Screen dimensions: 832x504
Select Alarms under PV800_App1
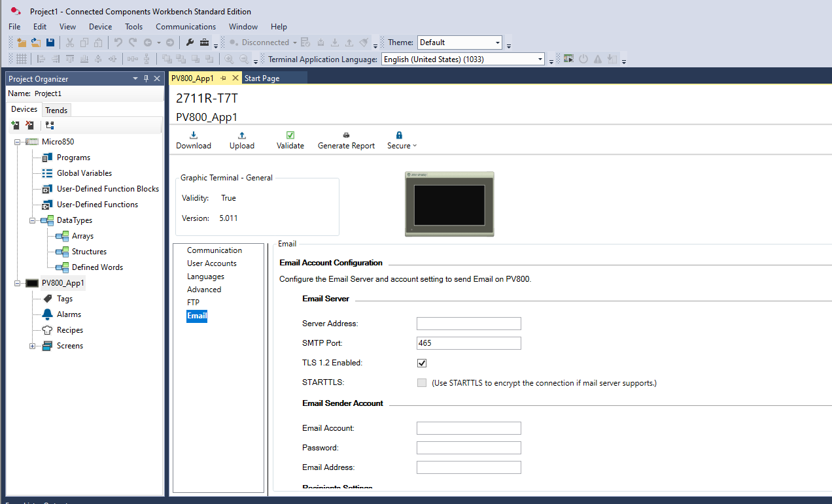69,314
